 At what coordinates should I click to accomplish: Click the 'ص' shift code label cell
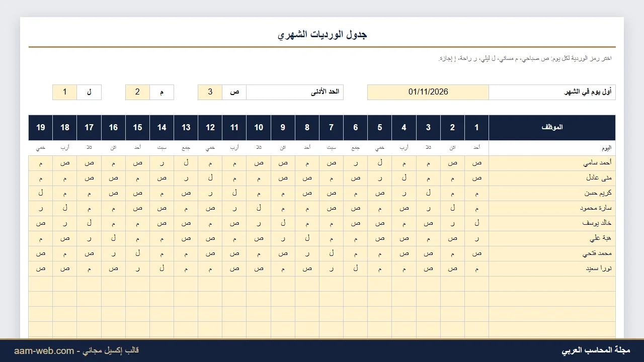click(x=234, y=92)
